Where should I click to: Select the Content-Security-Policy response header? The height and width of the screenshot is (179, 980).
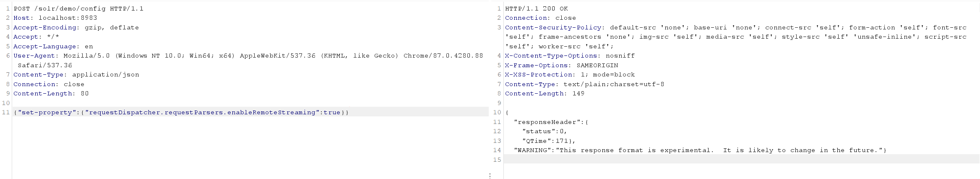pyautogui.click(x=735, y=37)
